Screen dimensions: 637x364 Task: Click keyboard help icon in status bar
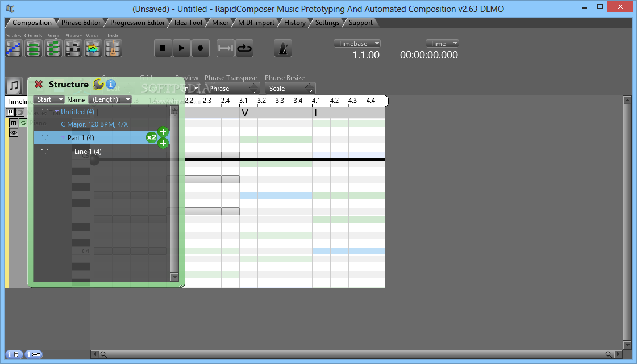pos(34,354)
